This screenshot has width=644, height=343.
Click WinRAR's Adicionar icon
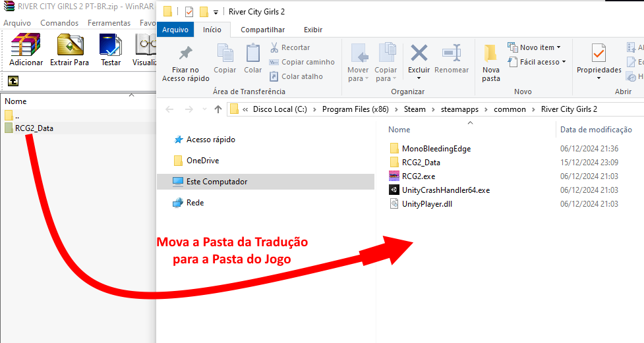pyautogui.click(x=26, y=44)
